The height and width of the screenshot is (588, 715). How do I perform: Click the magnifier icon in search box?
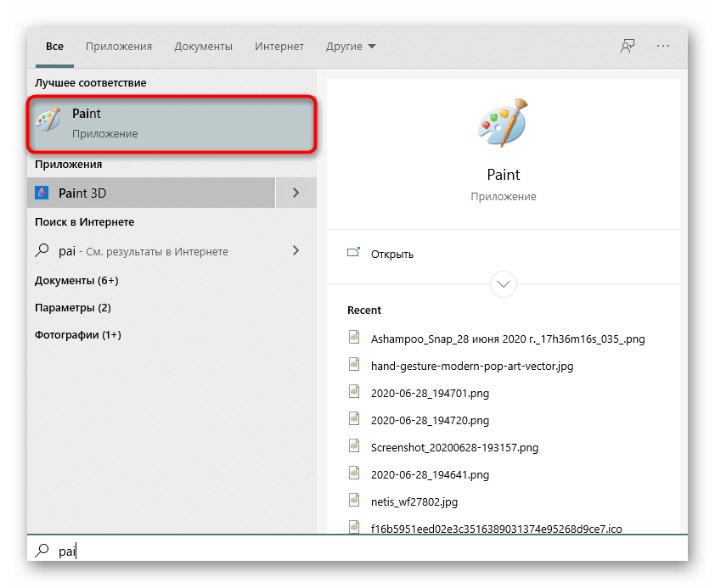click(42, 551)
